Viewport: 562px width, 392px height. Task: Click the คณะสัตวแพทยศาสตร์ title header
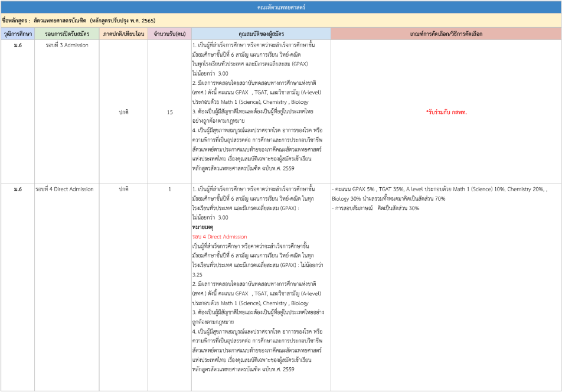[x=281, y=8]
